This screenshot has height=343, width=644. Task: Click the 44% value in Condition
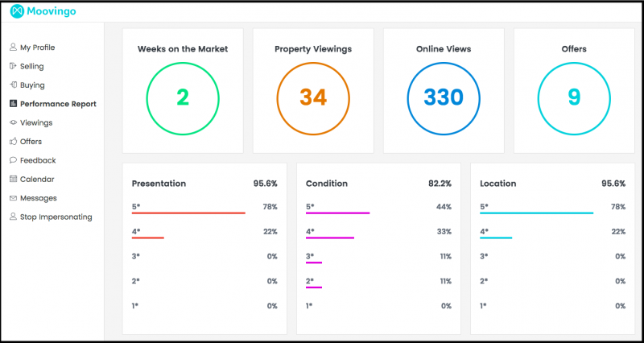coord(444,207)
